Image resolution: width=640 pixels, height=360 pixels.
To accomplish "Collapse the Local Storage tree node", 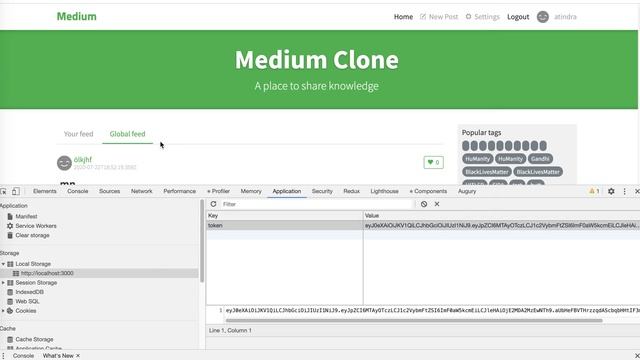I will [x=3, y=264].
